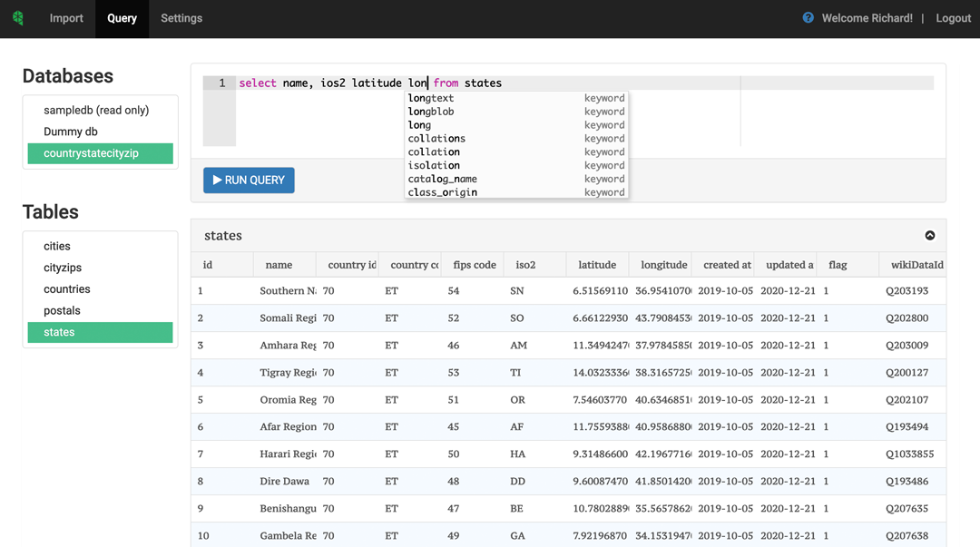Open the cityzips table
980x547 pixels.
click(x=63, y=268)
